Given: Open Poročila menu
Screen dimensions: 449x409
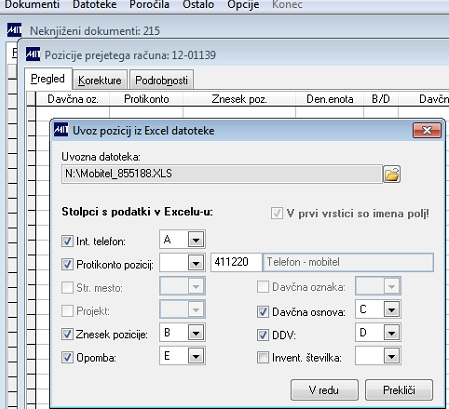Looking at the screenshot, I should (149, 5).
